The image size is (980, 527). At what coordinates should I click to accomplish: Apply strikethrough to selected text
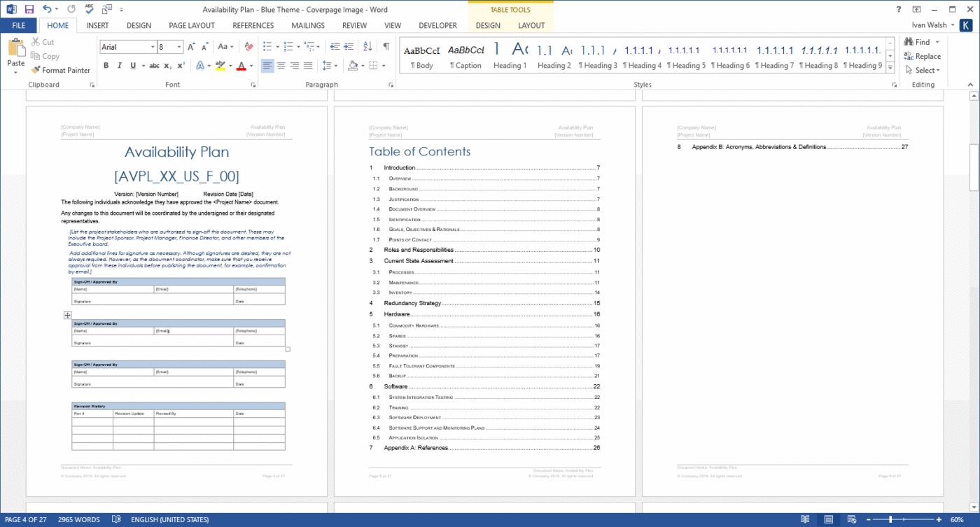pyautogui.click(x=154, y=65)
